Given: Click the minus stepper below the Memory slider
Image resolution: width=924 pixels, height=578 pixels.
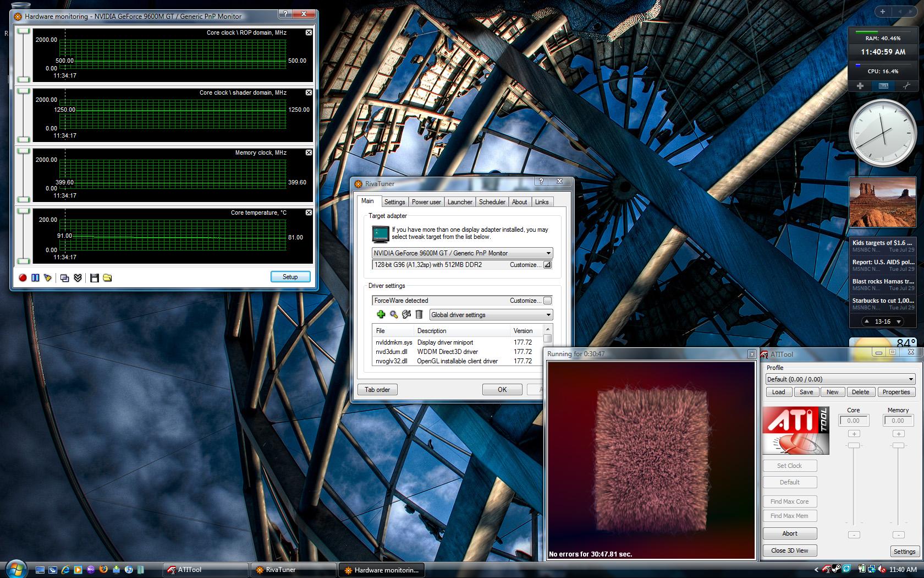Looking at the screenshot, I should tap(898, 535).
